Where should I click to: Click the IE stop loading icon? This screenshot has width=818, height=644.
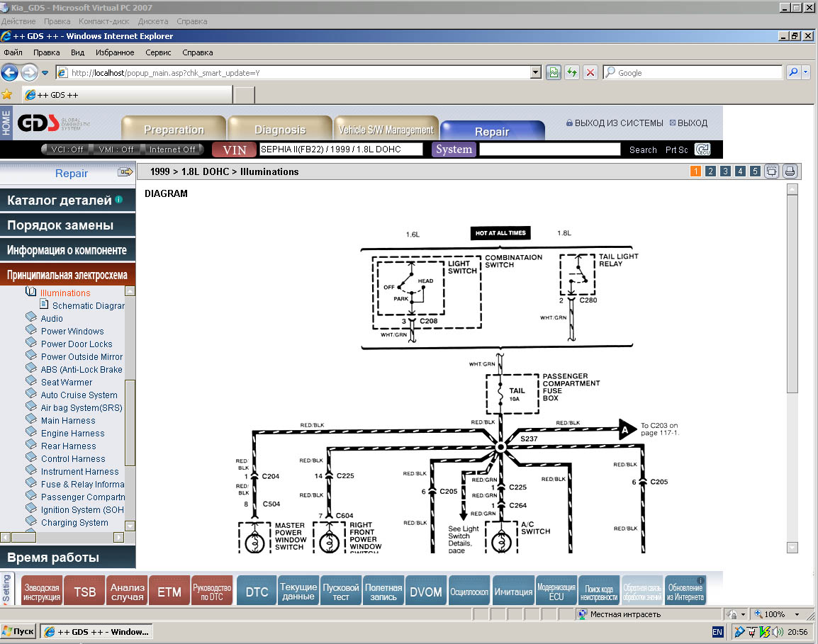pos(590,72)
